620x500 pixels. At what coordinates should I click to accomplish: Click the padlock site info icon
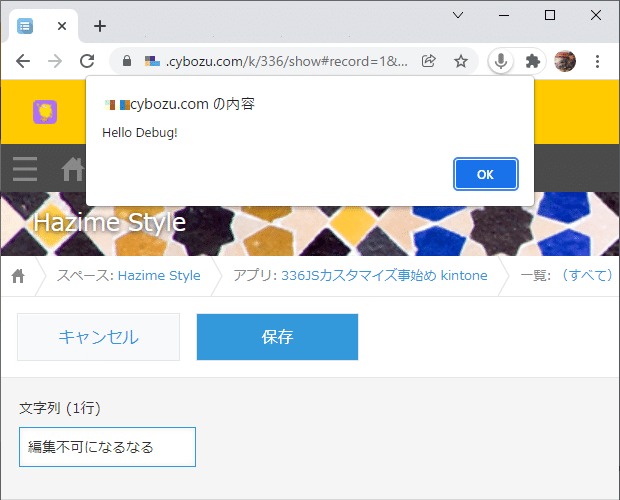127,61
